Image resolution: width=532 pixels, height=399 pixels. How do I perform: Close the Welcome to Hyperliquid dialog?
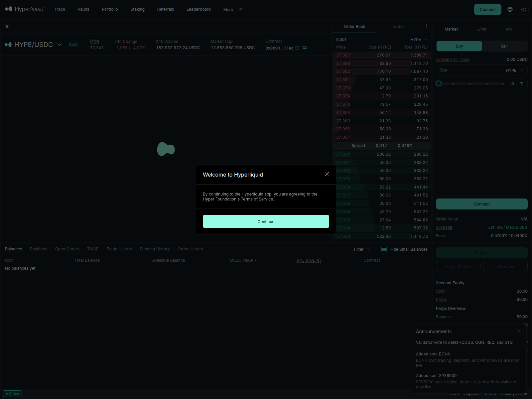point(327,175)
